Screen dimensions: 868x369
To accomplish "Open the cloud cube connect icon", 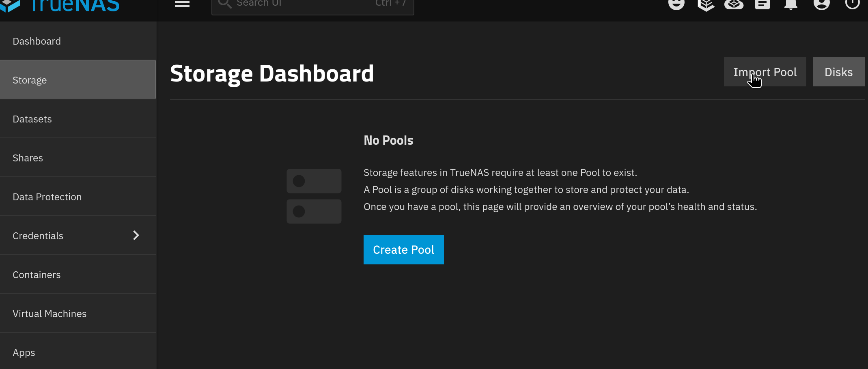I will point(734,4).
